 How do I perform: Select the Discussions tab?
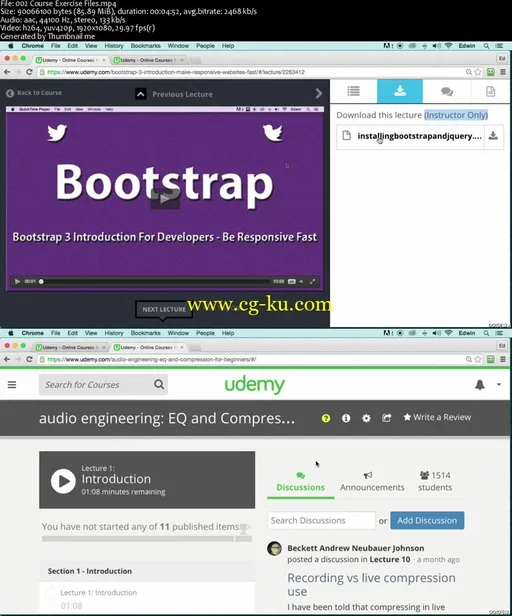pos(301,482)
